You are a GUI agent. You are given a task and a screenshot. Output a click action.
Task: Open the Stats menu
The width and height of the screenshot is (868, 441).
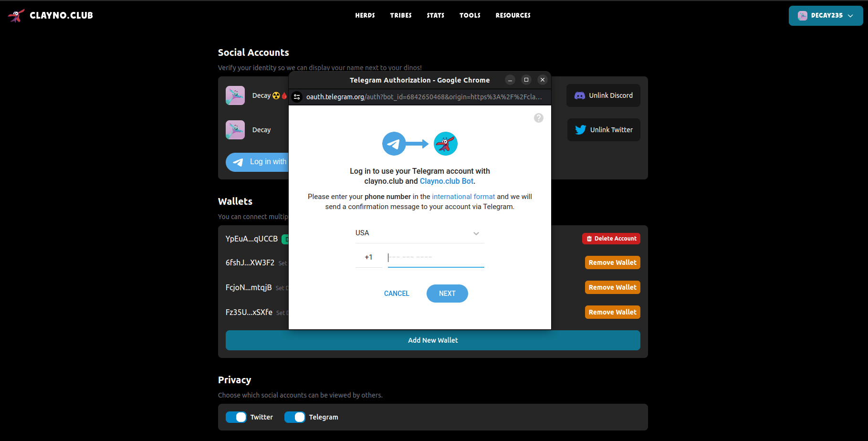click(x=436, y=15)
